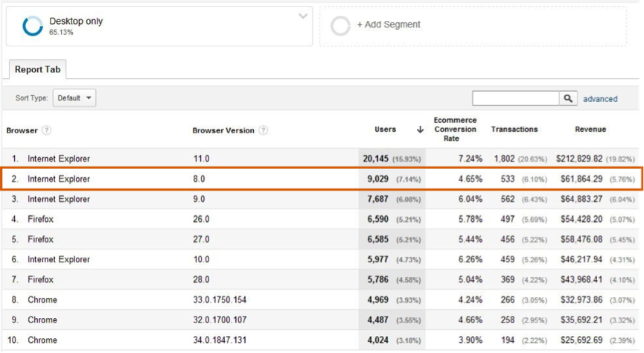Click version 32.0.1700.107
The width and height of the screenshot is (644, 353).
pyautogui.click(x=220, y=319)
